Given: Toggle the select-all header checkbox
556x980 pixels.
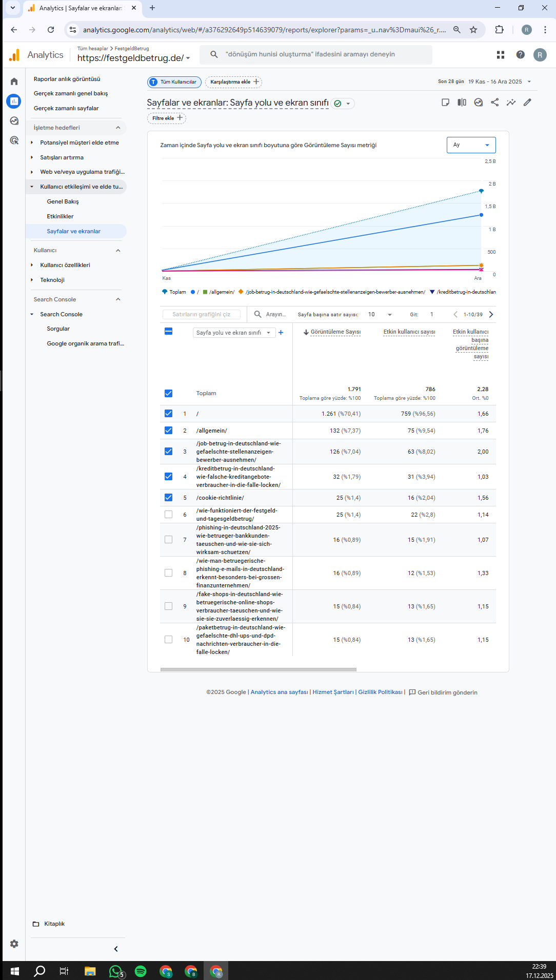Looking at the screenshot, I should click(x=168, y=332).
